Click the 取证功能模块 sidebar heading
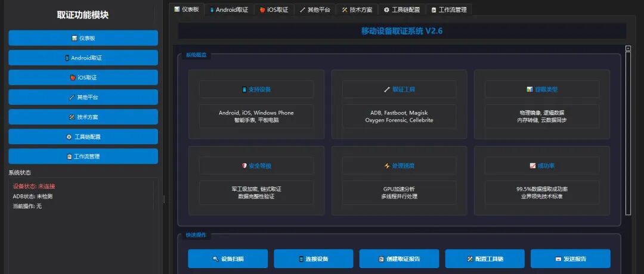The image size is (644, 274). click(83, 15)
